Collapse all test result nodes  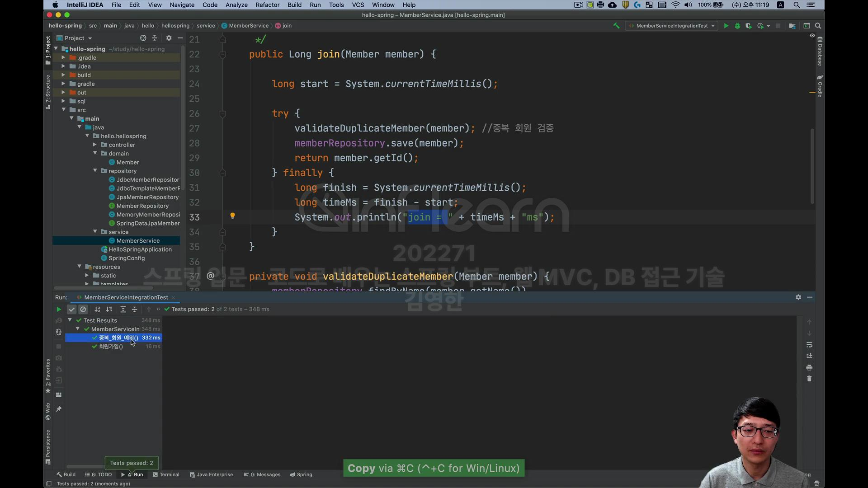[134, 309]
